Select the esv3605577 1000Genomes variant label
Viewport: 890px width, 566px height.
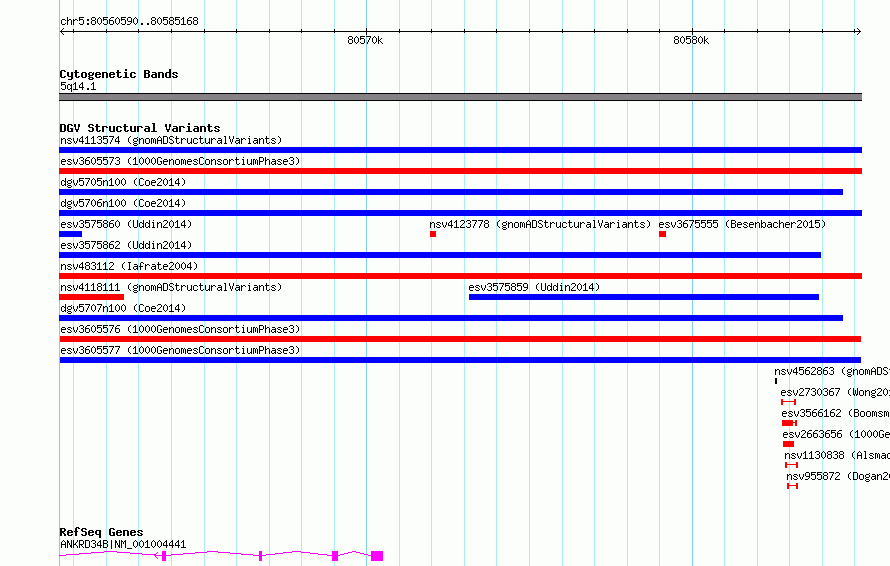coord(180,350)
